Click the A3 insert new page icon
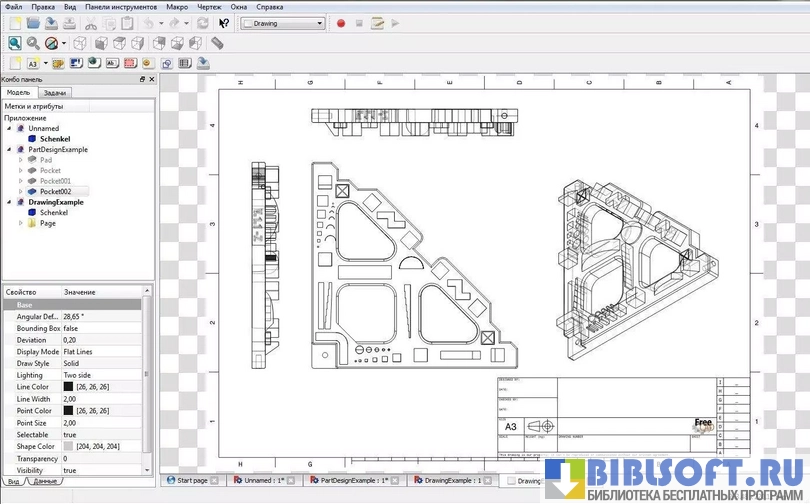This screenshot has width=810, height=504. (32, 63)
